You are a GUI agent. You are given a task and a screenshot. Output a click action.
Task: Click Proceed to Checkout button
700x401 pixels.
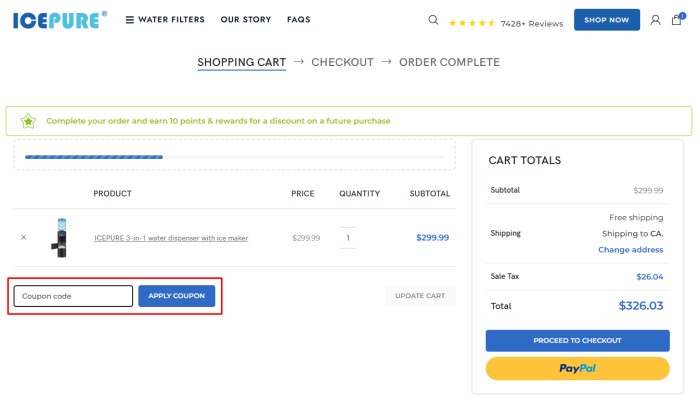click(577, 341)
